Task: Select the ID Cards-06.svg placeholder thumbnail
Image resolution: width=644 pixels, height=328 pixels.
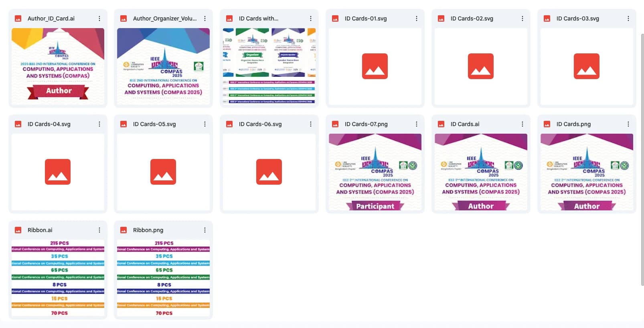Action: 269,172
